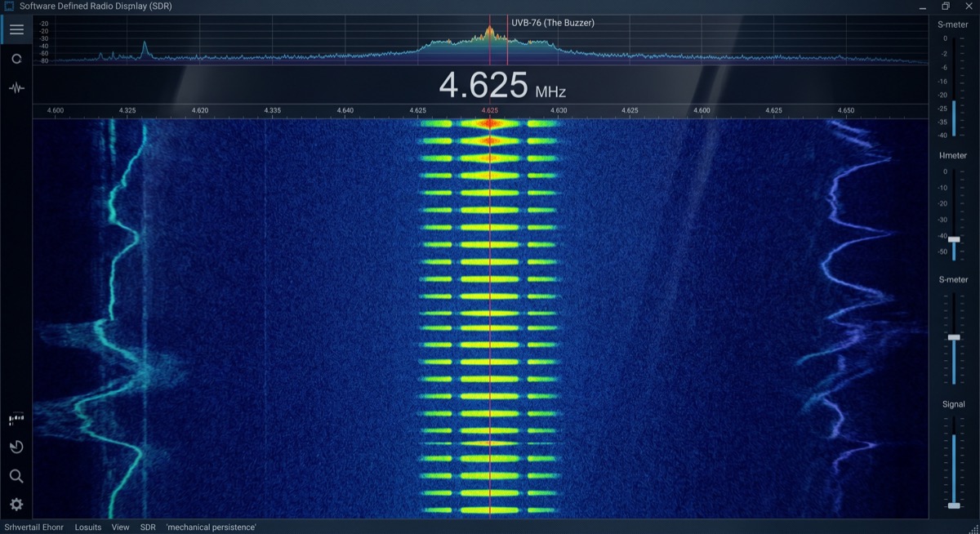Viewport: 980px width, 534px height.
Task: Open the Losuits menu
Action: (x=88, y=527)
